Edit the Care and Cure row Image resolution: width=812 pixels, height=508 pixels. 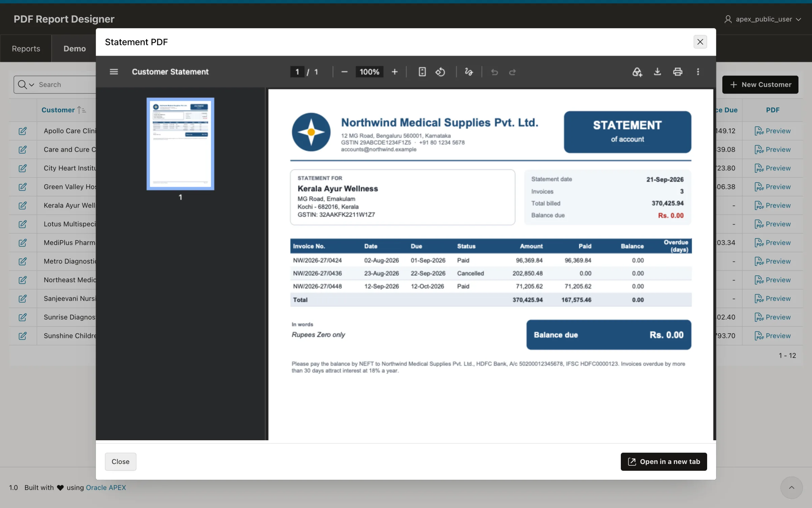pos(23,150)
